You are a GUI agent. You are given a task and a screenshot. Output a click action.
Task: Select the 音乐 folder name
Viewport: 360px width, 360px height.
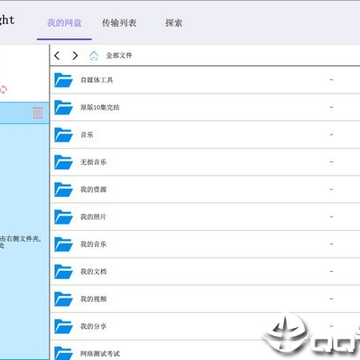87,135
